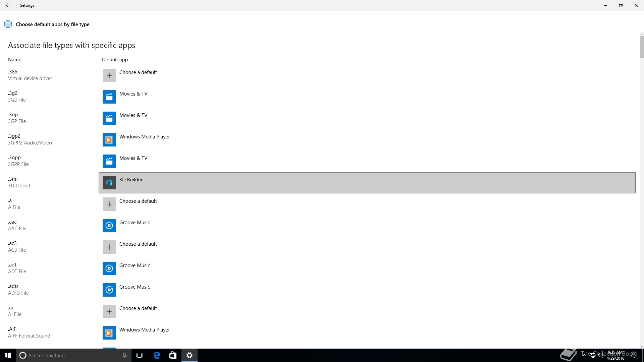Select the 3D Builder label for .3mf
Screen dimensions: 644x362
(x=131, y=180)
